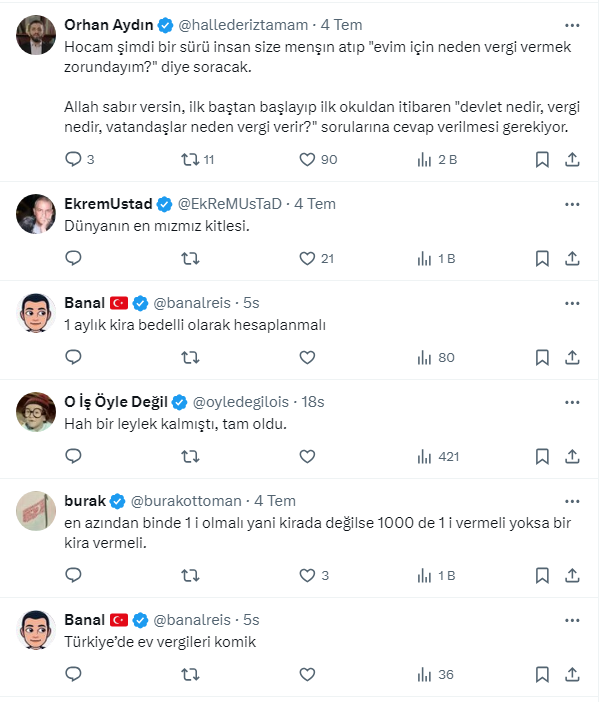Image resolution: width=616 pixels, height=702 pixels.
Task: Like EkremUstad's tweet with 21 likes
Action: (308, 258)
